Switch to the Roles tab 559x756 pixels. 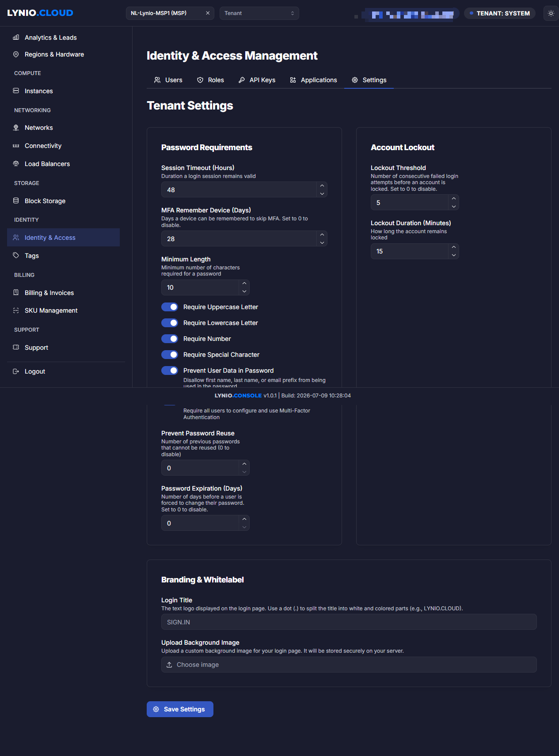[211, 80]
